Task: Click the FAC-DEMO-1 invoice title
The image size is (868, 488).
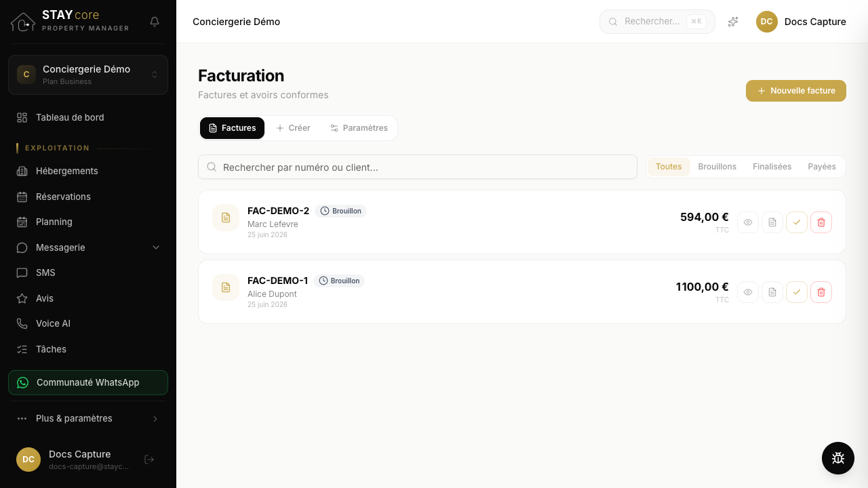Action: [x=277, y=281]
